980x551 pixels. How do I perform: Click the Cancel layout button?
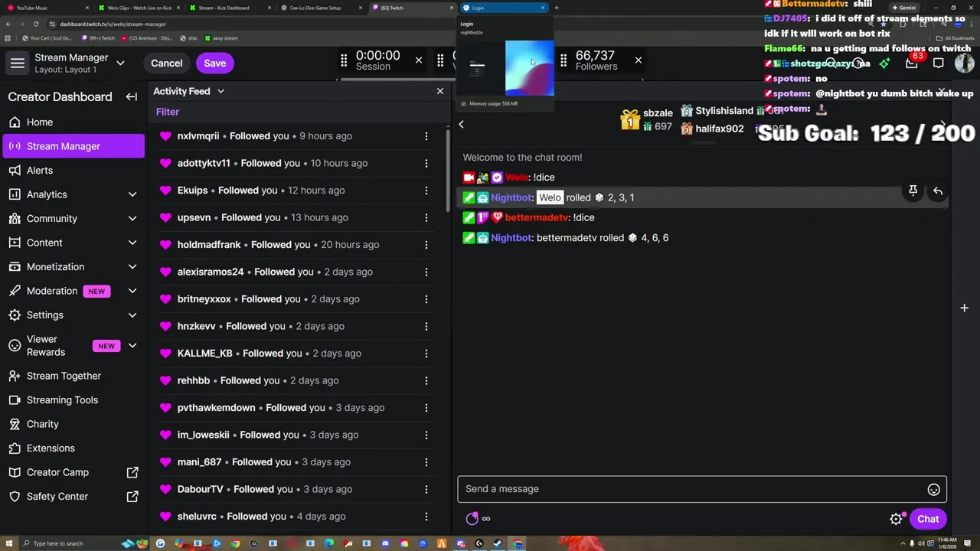click(166, 64)
